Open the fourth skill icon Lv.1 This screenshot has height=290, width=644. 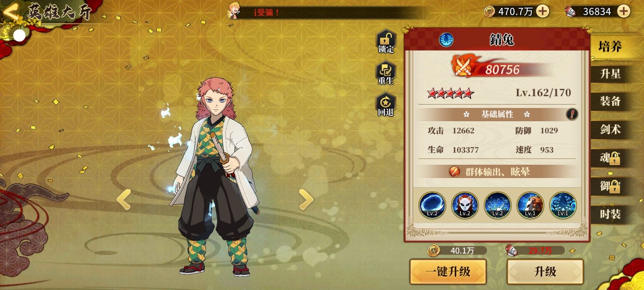(x=530, y=205)
